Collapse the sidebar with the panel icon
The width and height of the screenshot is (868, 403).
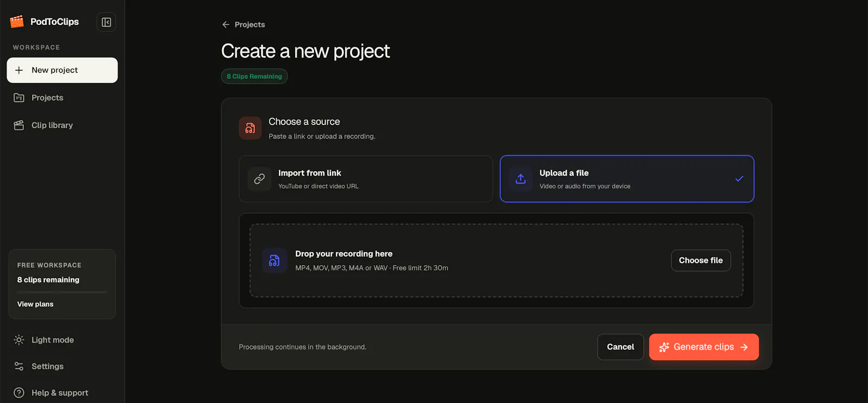click(106, 22)
